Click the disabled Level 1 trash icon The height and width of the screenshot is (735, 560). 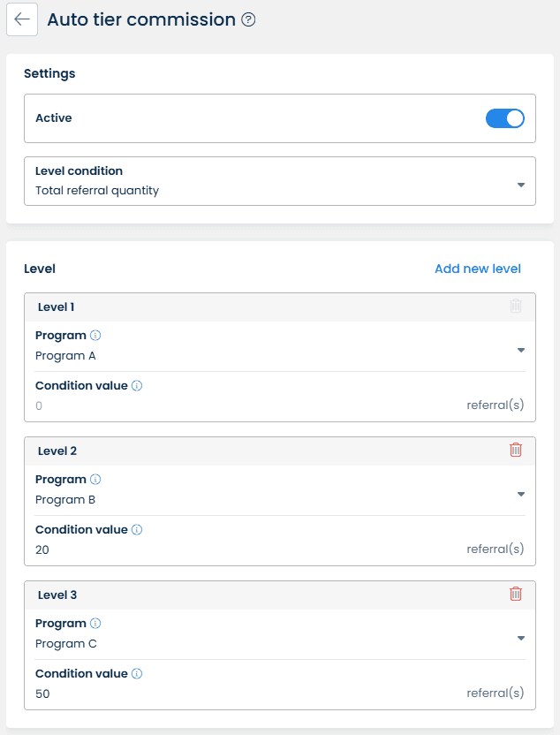516,306
